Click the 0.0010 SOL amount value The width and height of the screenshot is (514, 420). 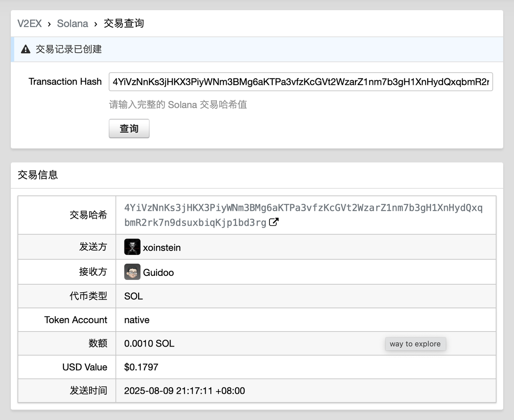click(149, 344)
